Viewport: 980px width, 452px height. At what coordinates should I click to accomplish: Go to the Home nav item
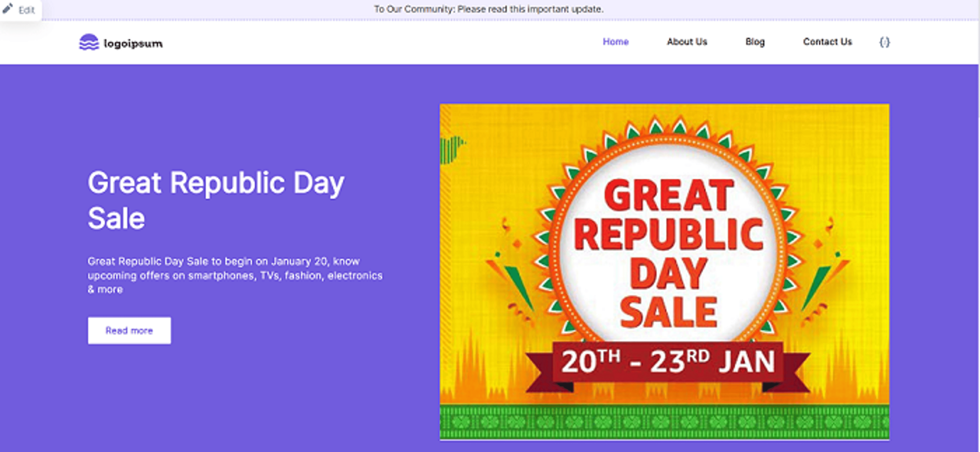coord(616,41)
